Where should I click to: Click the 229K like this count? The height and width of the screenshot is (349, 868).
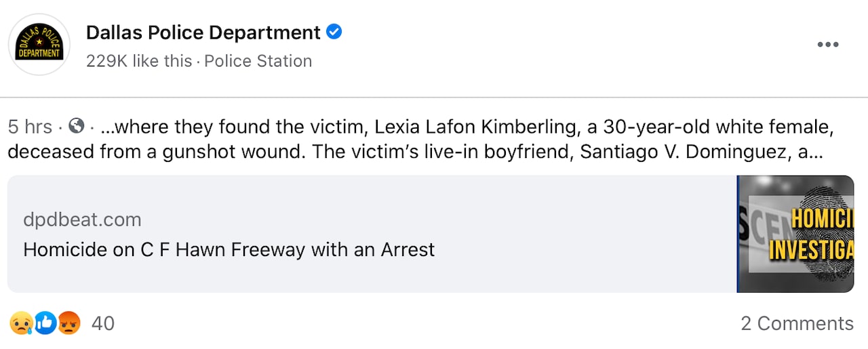point(139,61)
